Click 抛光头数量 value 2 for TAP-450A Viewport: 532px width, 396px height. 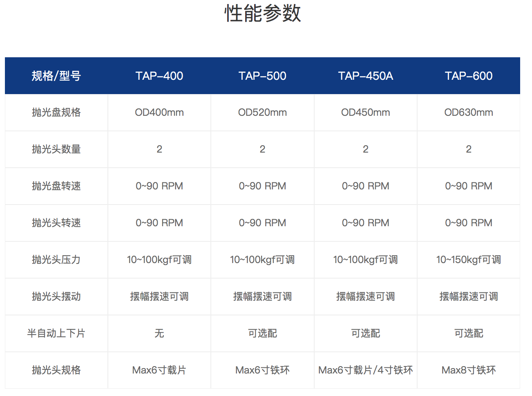pos(366,149)
